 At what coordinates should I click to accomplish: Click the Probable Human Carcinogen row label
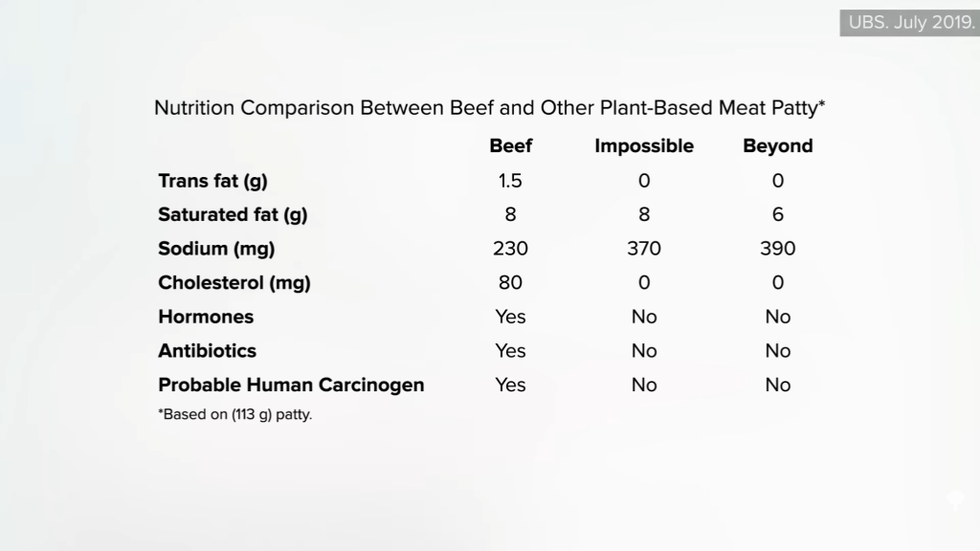(291, 386)
